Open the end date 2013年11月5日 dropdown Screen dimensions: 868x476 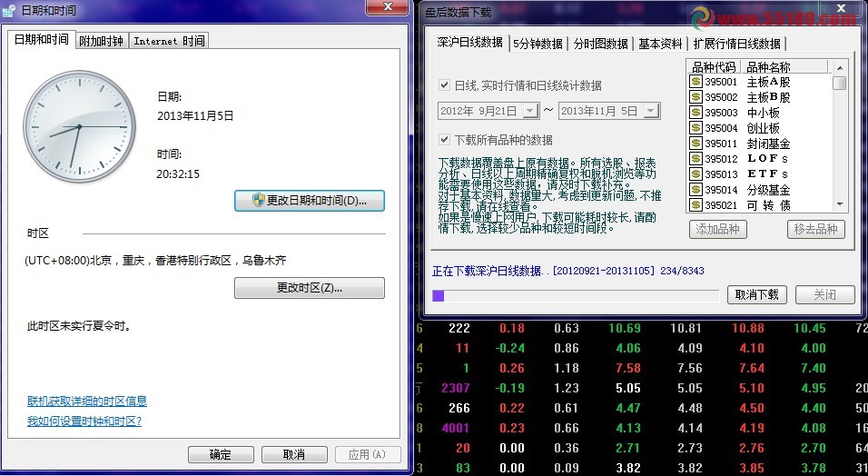pyautogui.click(x=651, y=111)
